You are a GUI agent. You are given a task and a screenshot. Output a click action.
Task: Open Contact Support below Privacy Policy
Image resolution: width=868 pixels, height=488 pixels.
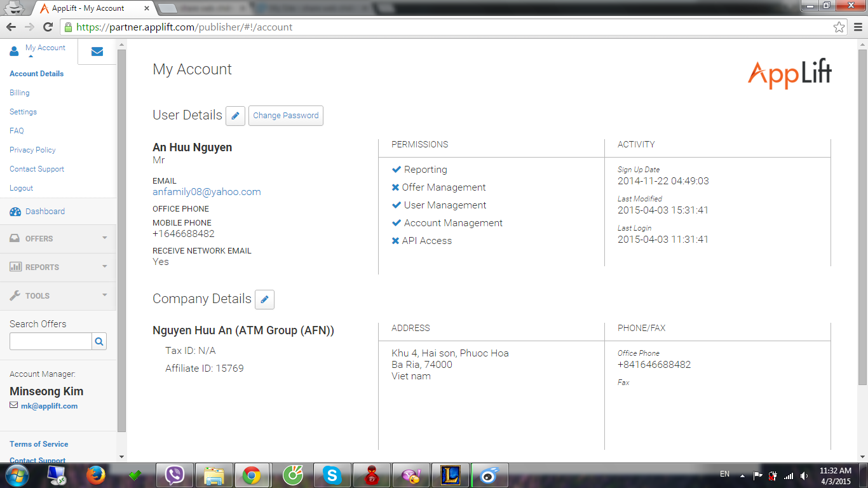[x=37, y=169]
